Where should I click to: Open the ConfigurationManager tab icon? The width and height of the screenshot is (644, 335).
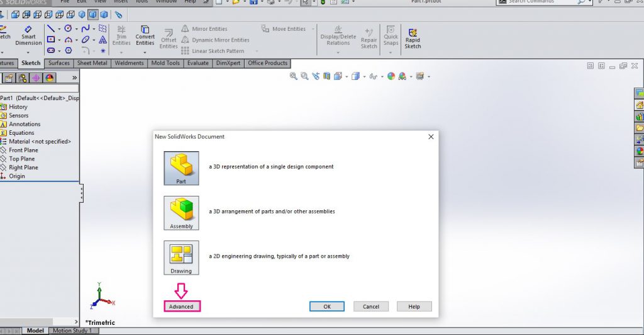23,77
